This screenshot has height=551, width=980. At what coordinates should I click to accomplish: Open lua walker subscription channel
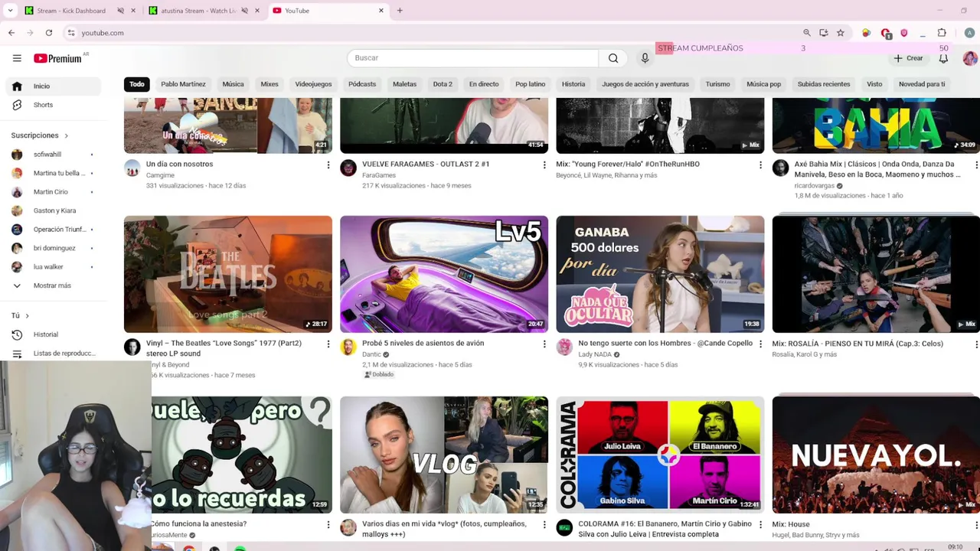53,267
